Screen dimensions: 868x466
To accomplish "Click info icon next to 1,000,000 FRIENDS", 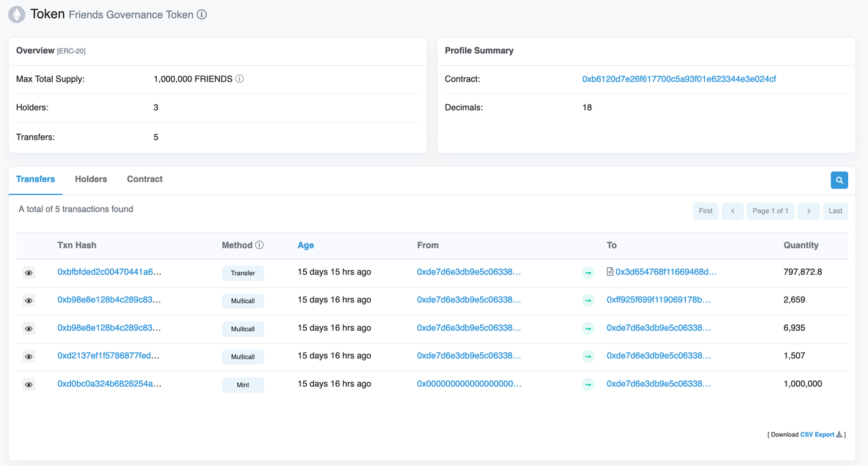I will point(240,79).
